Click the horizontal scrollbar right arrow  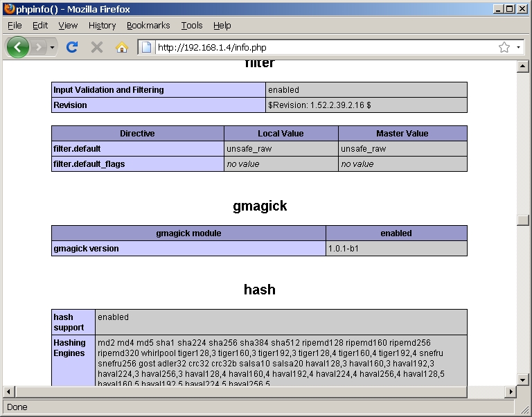point(511,392)
